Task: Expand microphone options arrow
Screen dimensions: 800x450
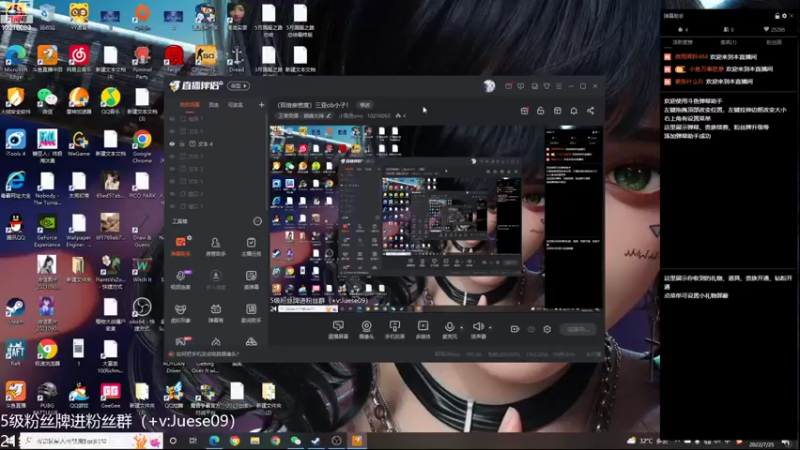Action: pyautogui.click(x=461, y=328)
